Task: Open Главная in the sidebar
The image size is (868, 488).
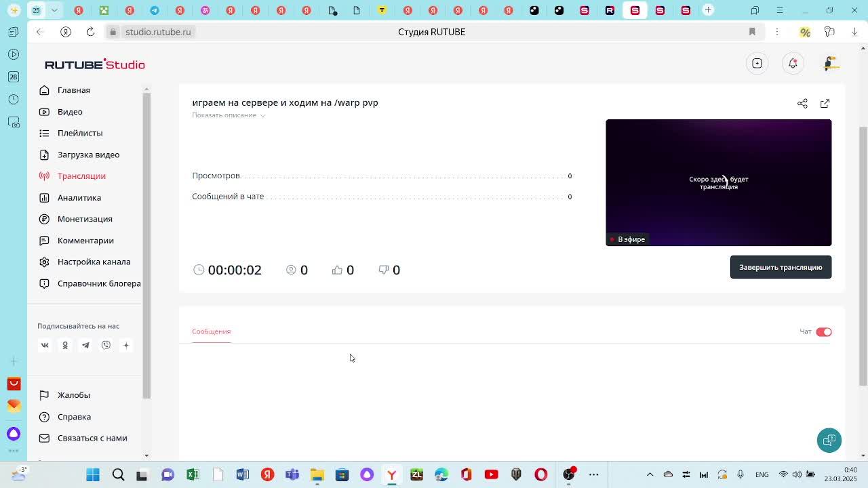Action: [x=73, y=90]
